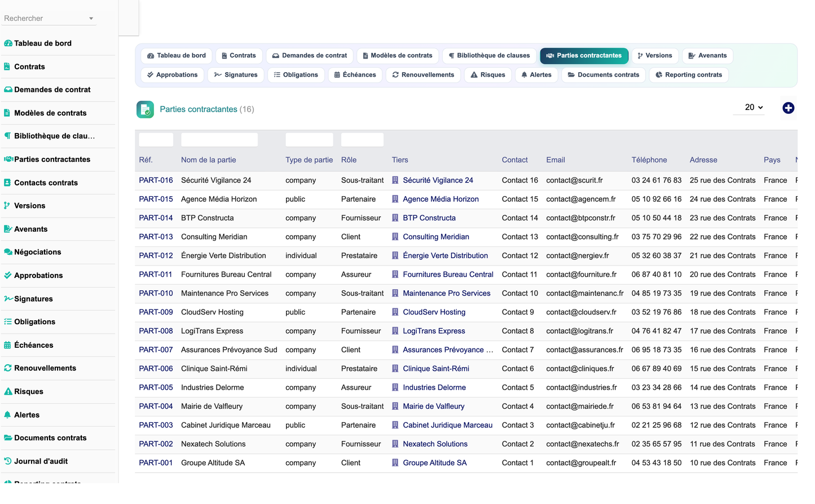The width and height of the screenshot is (815, 504).
Task: Click the Nom de la partie filter field
Action: (x=219, y=140)
